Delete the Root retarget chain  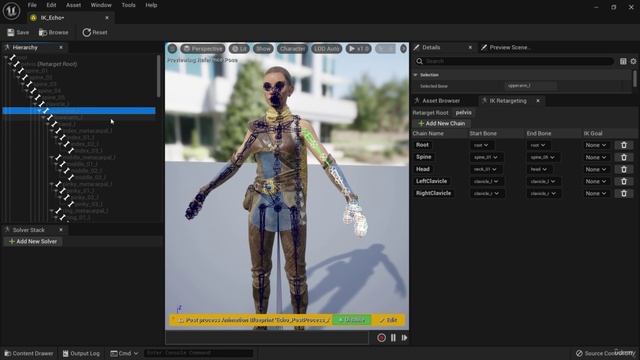click(x=624, y=145)
